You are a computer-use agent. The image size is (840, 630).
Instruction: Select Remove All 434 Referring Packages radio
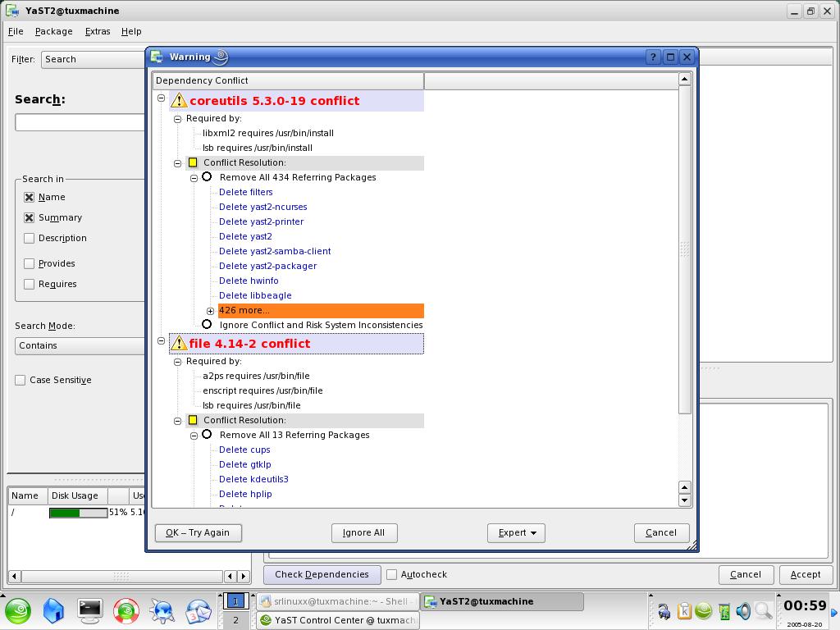coord(207,177)
